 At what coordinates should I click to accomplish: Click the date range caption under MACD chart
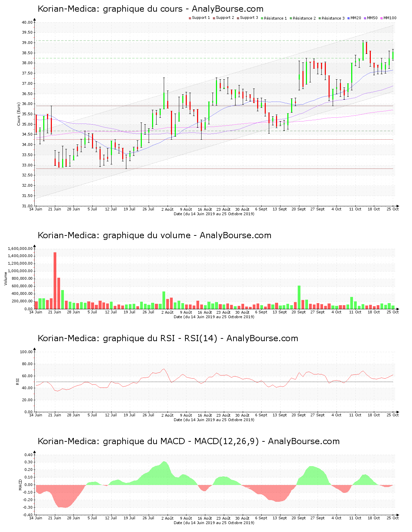(214, 523)
